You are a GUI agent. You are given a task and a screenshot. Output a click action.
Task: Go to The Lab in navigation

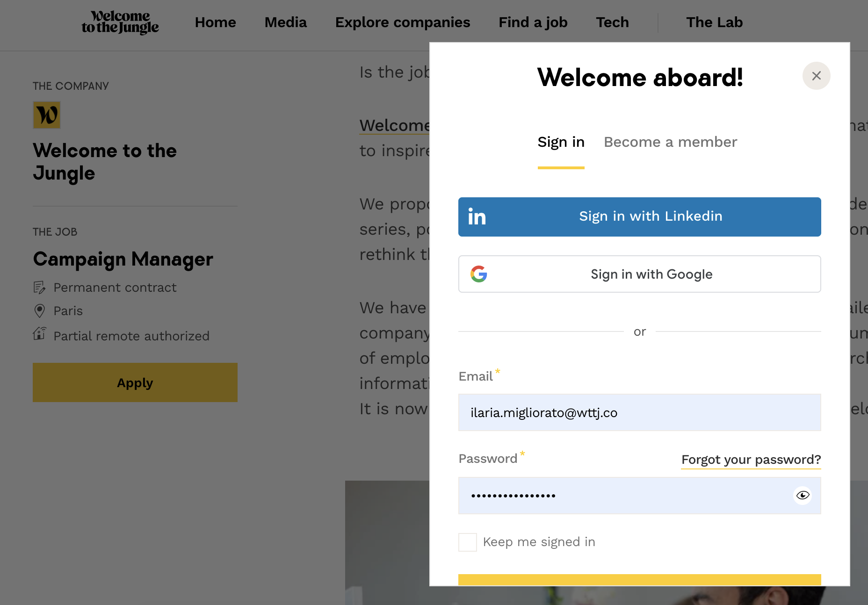[x=714, y=22]
